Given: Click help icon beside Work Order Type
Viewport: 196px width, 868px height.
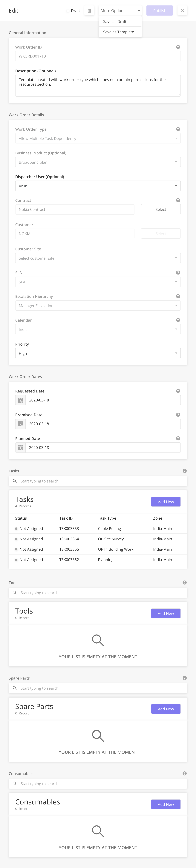Looking at the screenshot, I should (178, 129).
